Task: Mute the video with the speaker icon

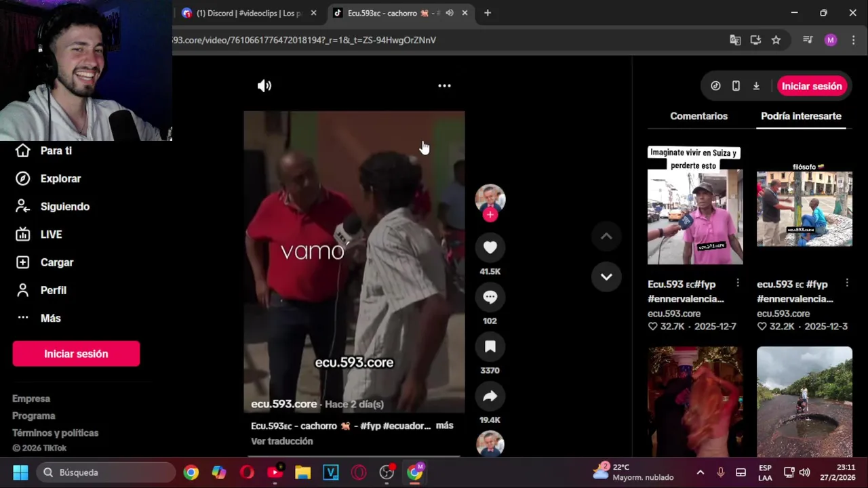Action: (264, 85)
